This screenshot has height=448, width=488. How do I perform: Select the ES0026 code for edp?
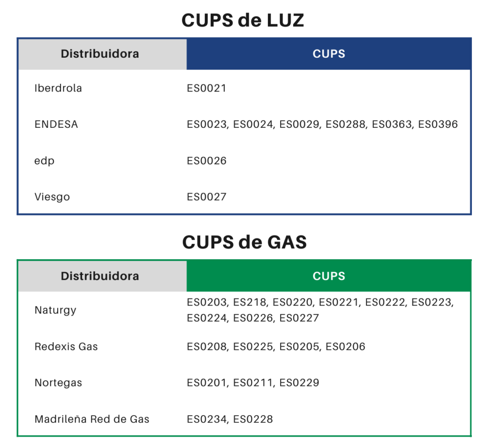click(x=206, y=161)
